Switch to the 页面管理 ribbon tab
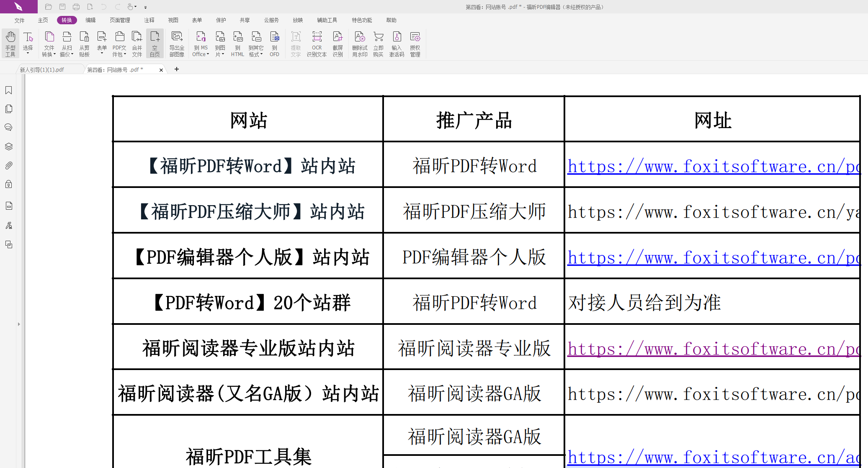 click(120, 20)
